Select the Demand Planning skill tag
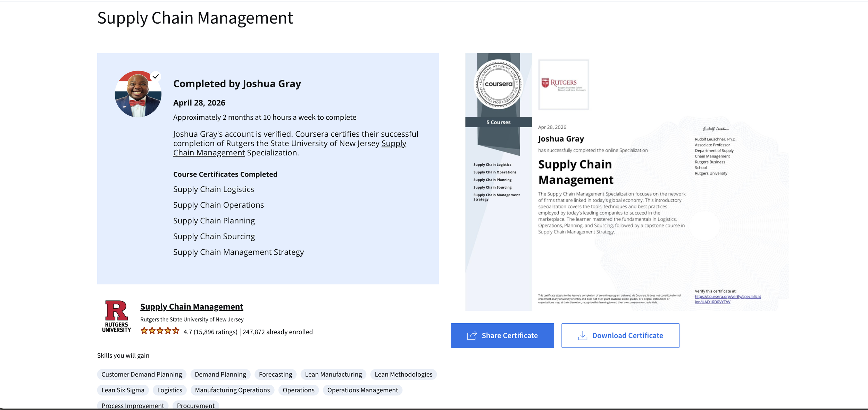Screen dimensions: 868x410 coord(220,374)
